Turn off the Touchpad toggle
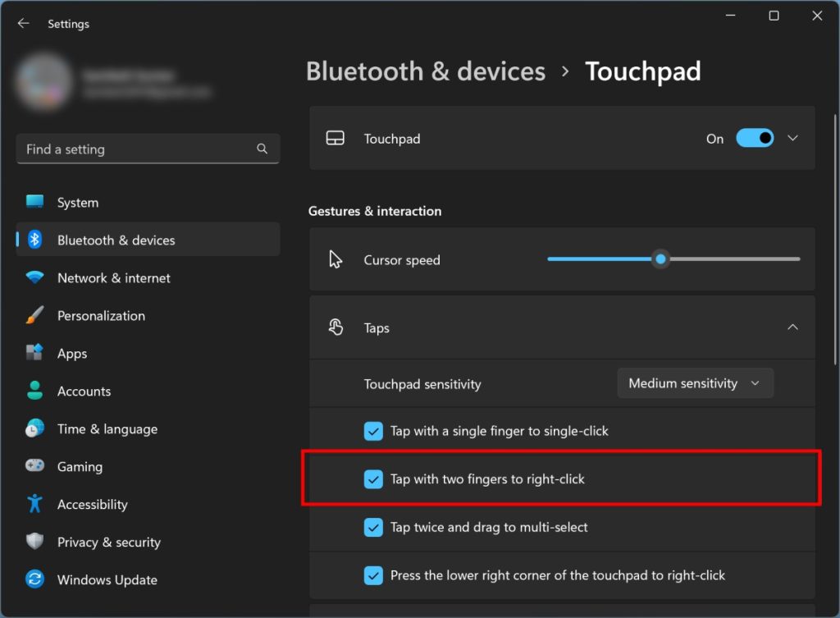 [x=755, y=138]
